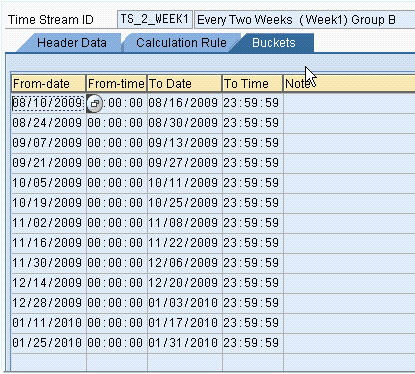Viewport: 415px width, 374px height.
Task: Click the From-date cell 01/25/2010
Action: pos(49,343)
